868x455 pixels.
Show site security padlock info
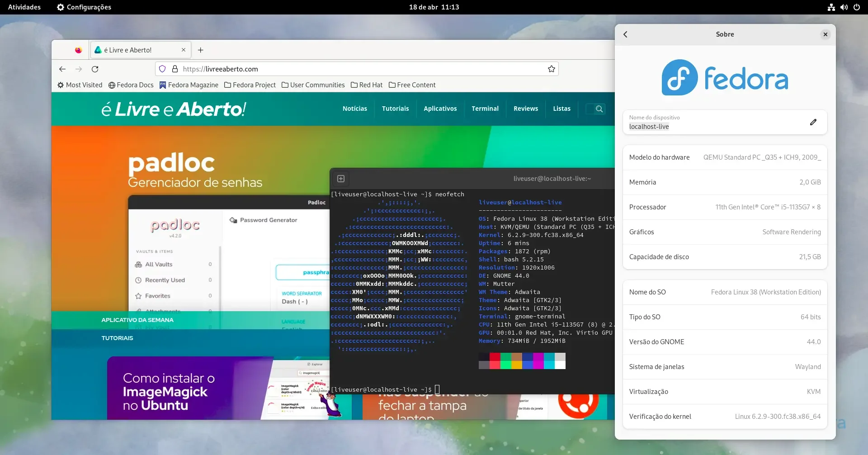(175, 69)
